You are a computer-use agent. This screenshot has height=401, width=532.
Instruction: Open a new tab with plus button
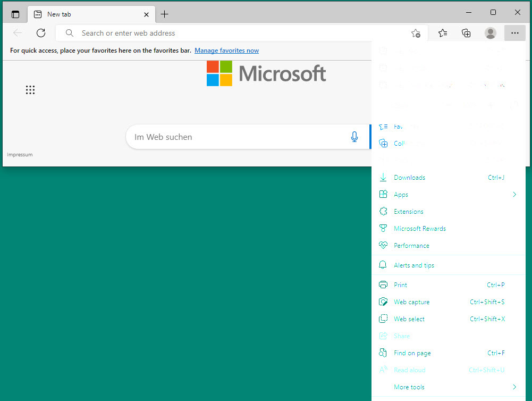tap(164, 14)
